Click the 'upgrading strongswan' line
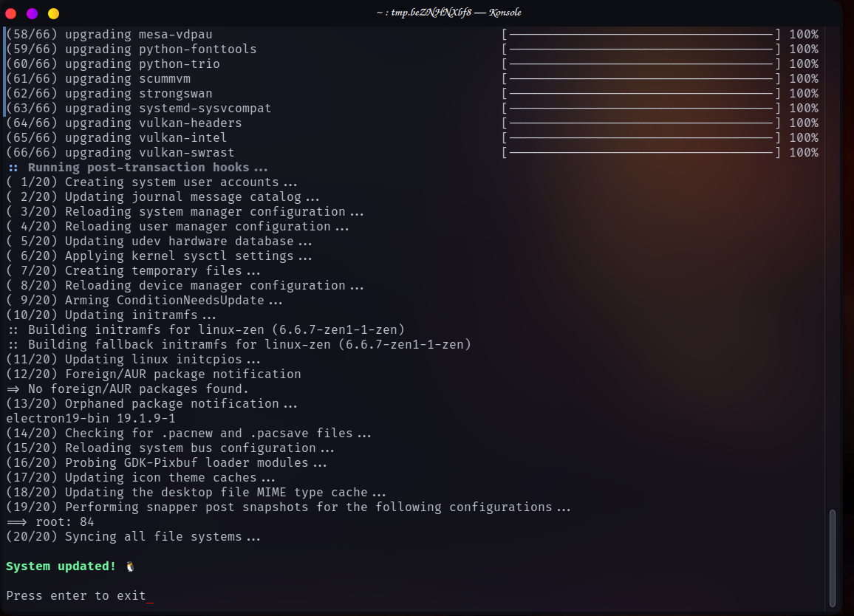 (x=109, y=93)
